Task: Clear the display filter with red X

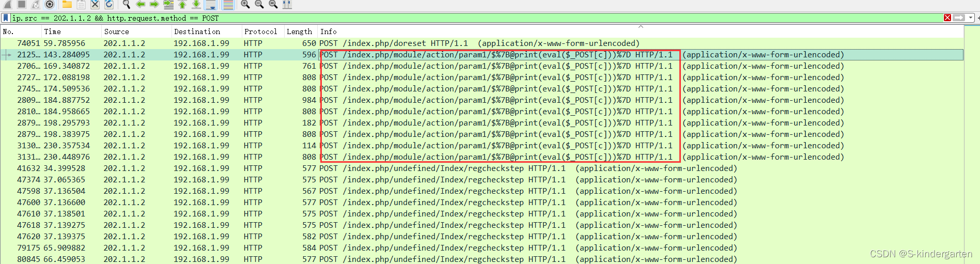Action: click(x=947, y=18)
